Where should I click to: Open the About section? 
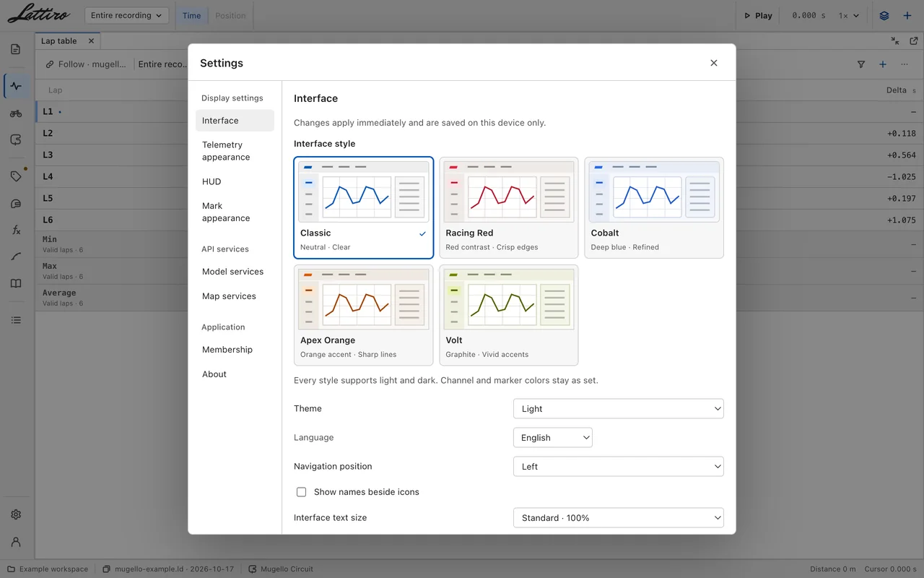click(235, 374)
